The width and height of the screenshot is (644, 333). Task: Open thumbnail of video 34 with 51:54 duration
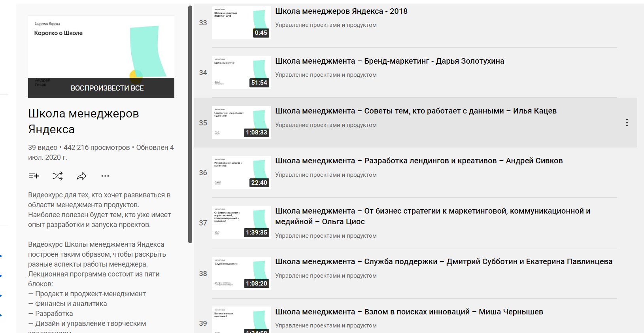[242, 72]
